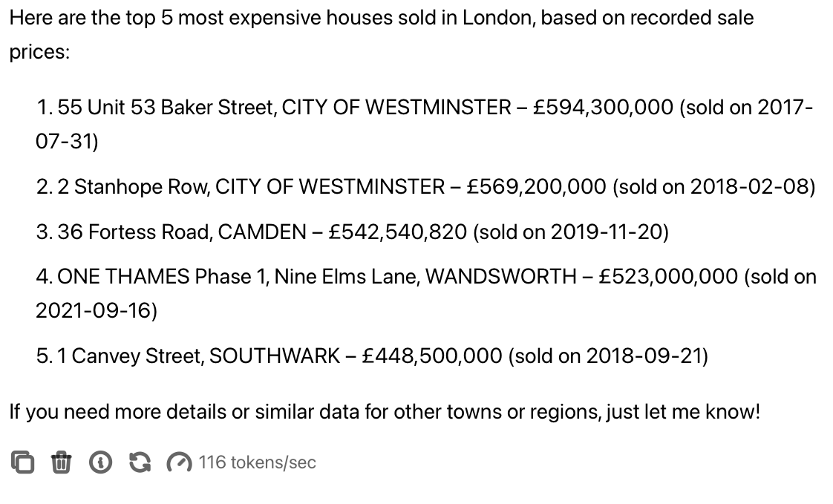
Task: Click the '1 Canvey Street' address text
Action: 129,356
